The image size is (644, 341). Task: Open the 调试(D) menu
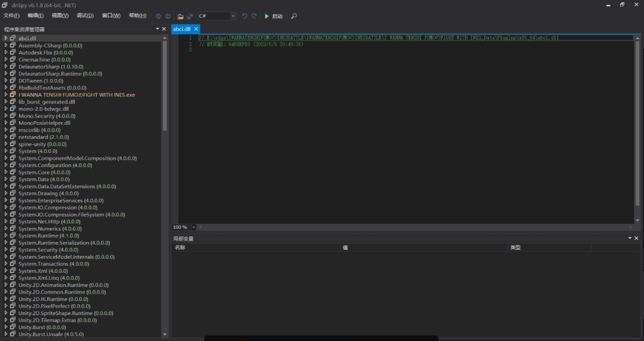(x=85, y=16)
